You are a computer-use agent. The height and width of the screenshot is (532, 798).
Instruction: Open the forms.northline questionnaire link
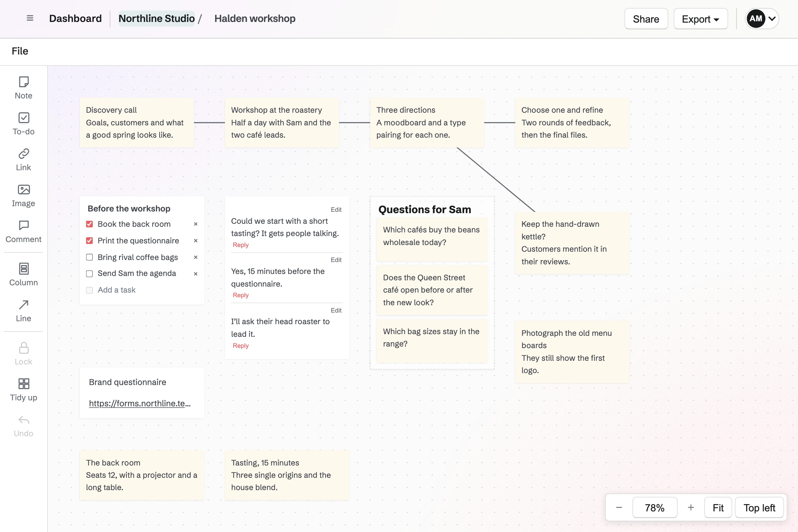point(140,403)
